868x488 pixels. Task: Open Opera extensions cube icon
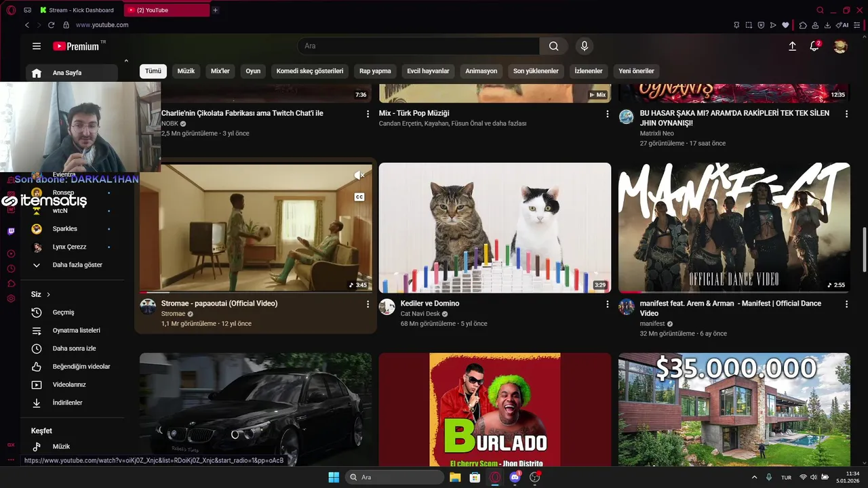(803, 25)
